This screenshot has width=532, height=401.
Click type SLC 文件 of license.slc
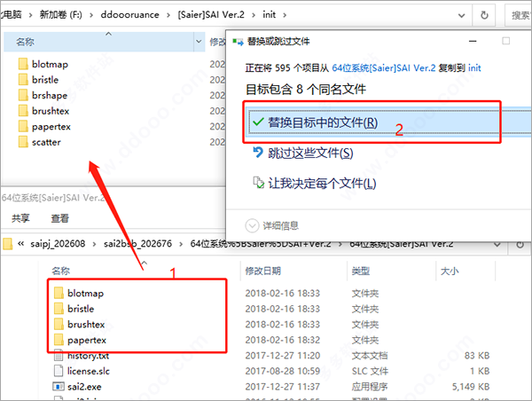tap(370, 371)
